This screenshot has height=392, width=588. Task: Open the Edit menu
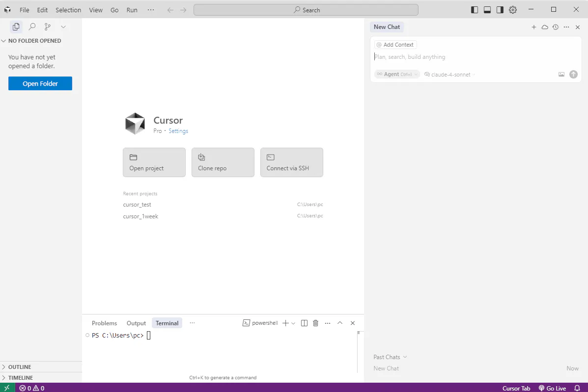coord(42,10)
